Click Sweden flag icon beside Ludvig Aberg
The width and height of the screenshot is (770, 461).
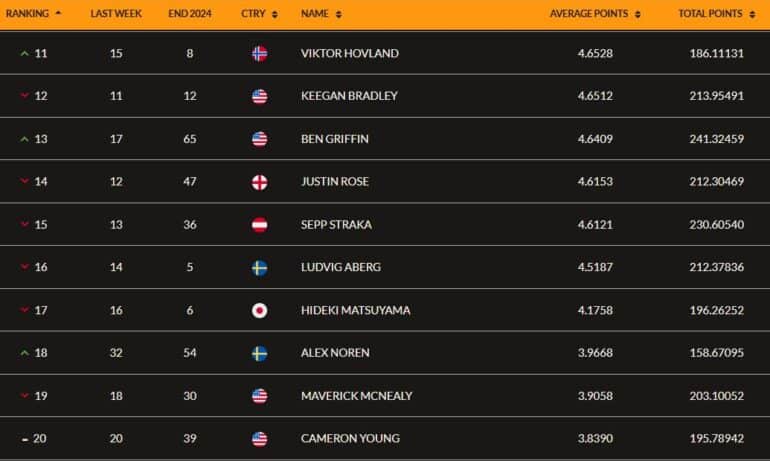[x=259, y=268]
